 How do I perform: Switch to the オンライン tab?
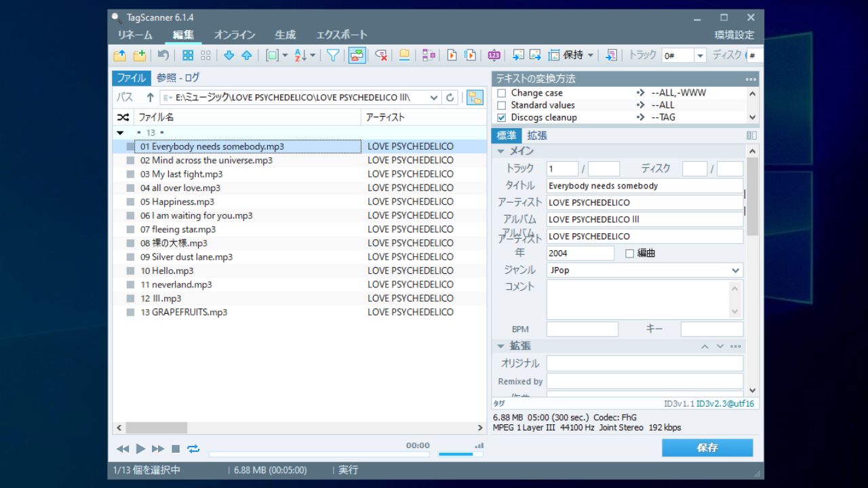(235, 35)
